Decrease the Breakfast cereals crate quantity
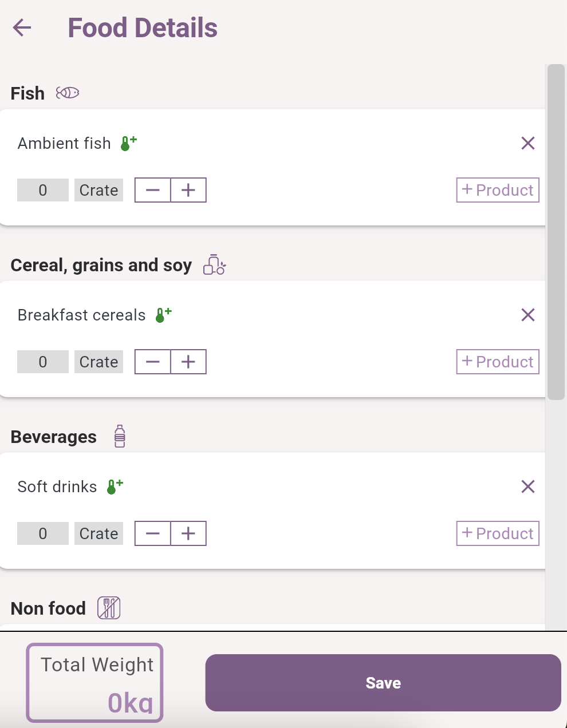Viewport: 567px width, 728px height. 152,362
